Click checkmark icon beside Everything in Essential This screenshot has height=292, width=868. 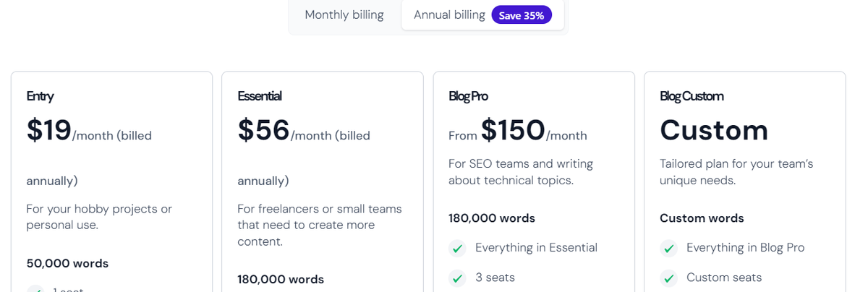pyautogui.click(x=457, y=249)
